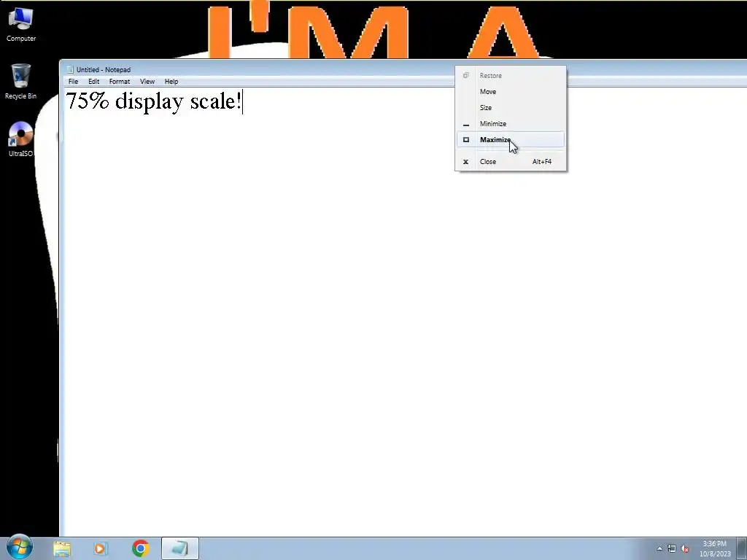Open the View menu in Notepad
747x560 pixels.
point(147,82)
